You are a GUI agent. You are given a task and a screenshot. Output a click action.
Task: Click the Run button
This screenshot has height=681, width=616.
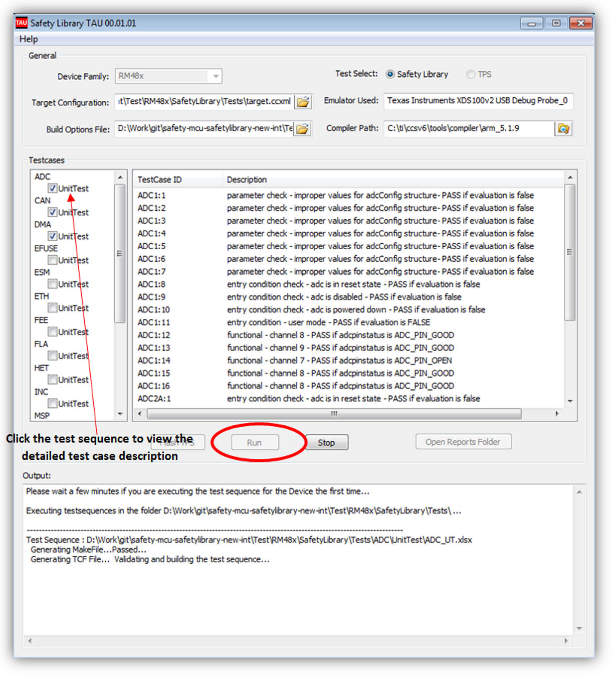pos(255,442)
